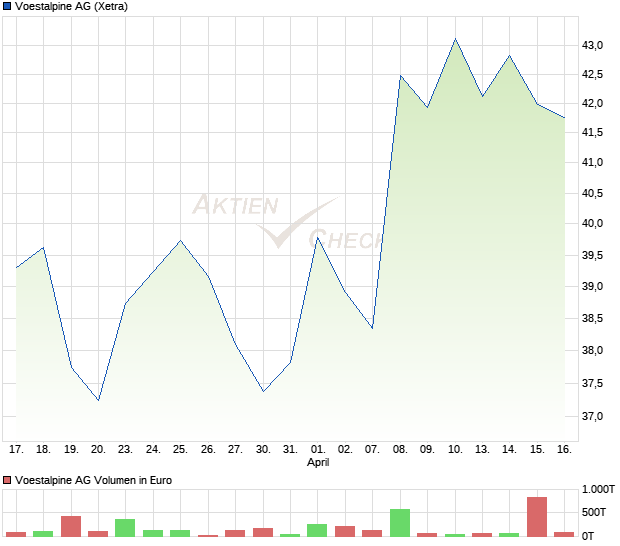Image resolution: width=620 pixels, height=546 pixels.
Task: Click the green volume bar for 18.
Action: [43, 534]
